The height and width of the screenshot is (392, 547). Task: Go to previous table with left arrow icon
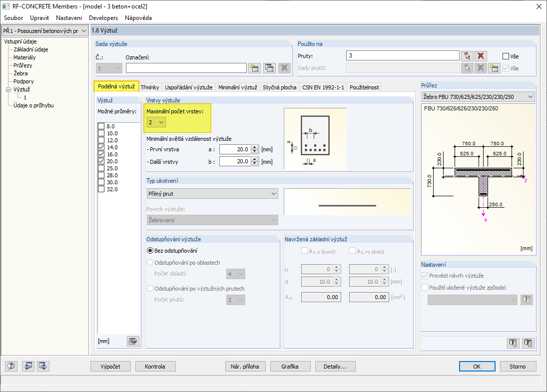tap(28, 366)
